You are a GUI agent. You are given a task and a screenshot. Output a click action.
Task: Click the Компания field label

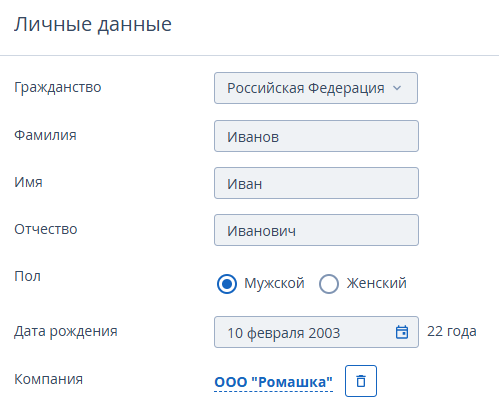tap(48, 379)
